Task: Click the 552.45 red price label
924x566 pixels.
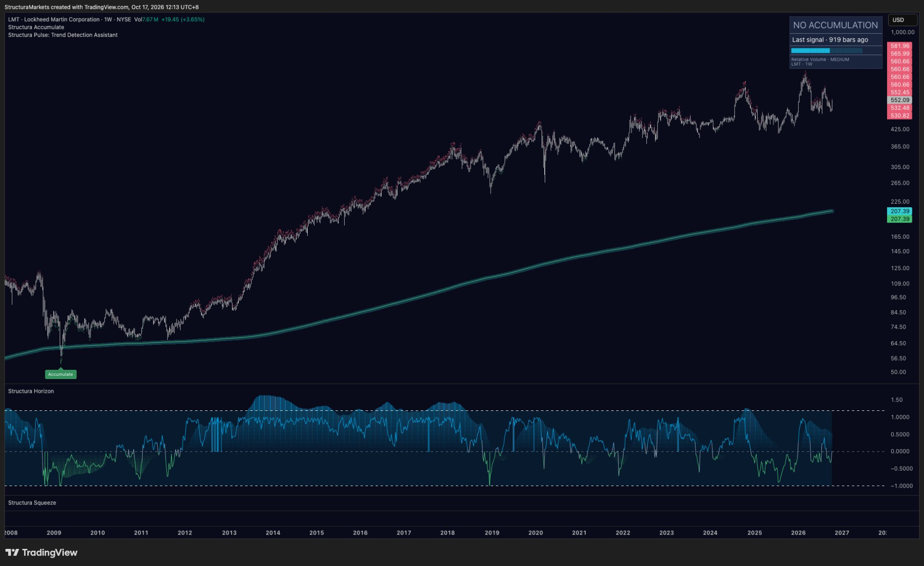Action: click(x=900, y=92)
